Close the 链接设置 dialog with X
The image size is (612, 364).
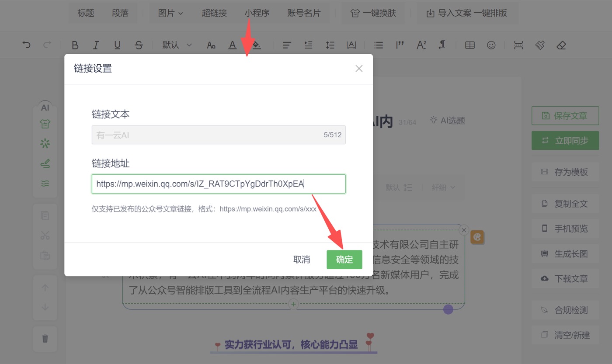pos(359,69)
